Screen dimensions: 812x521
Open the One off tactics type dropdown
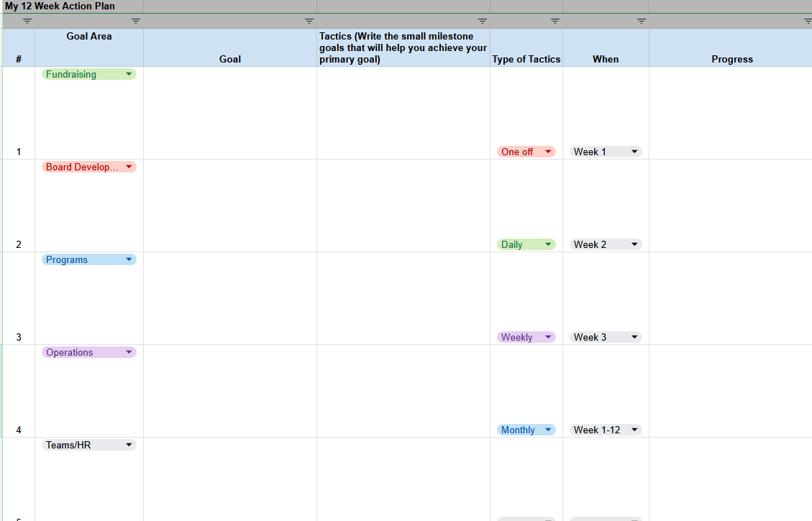526,152
